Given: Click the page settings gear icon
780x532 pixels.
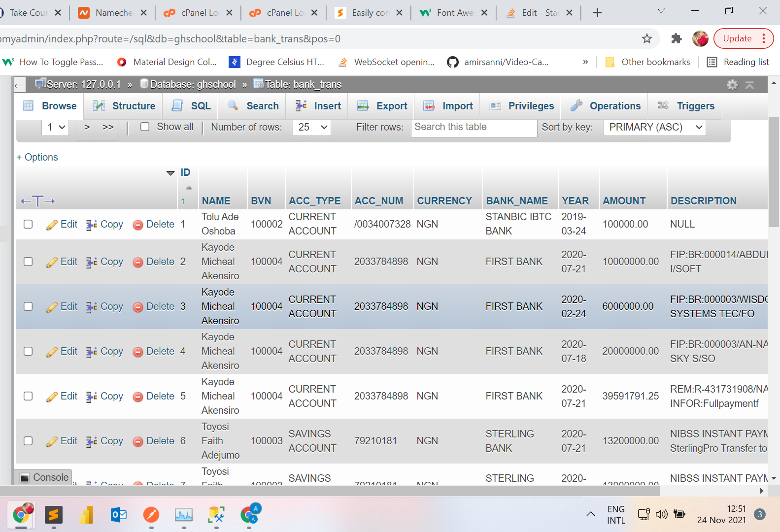Looking at the screenshot, I should [x=732, y=85].
